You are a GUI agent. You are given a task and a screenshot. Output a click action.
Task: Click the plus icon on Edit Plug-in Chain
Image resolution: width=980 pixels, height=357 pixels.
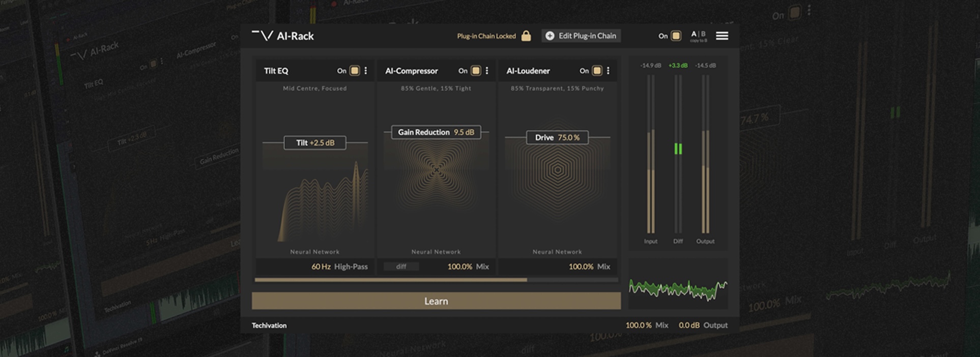coord(550,36)
